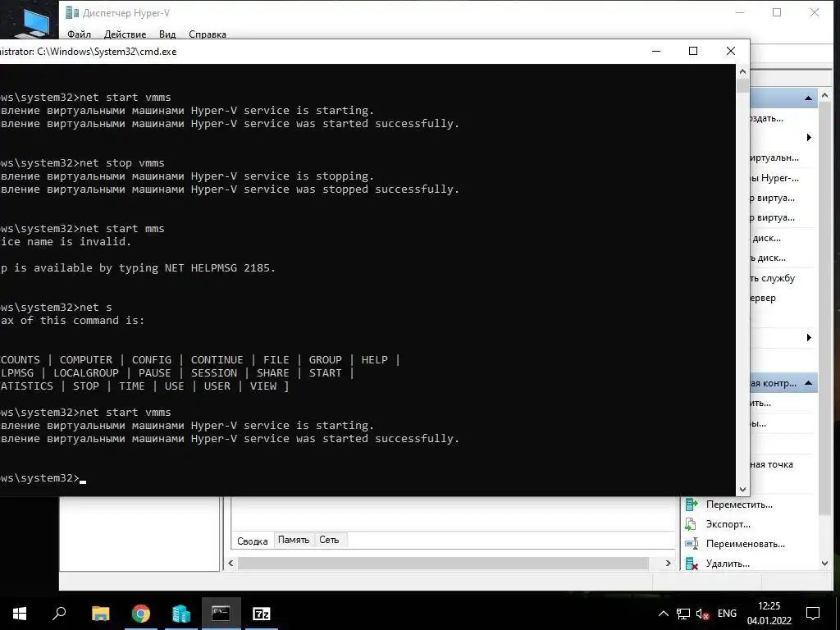Click the Экспорт export icon

pos(692,524)
